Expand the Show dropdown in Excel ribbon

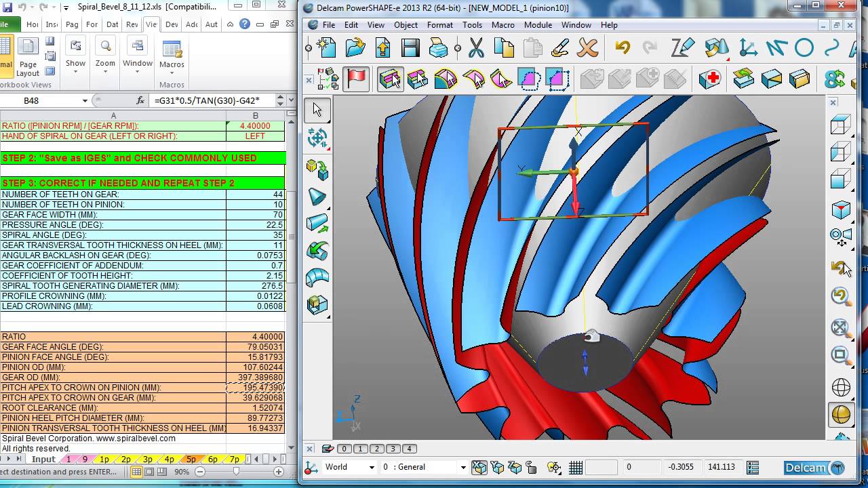[75, 72]
